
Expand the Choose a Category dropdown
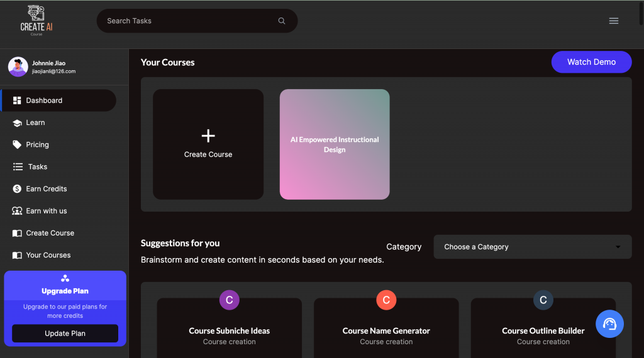coord(532,247)
